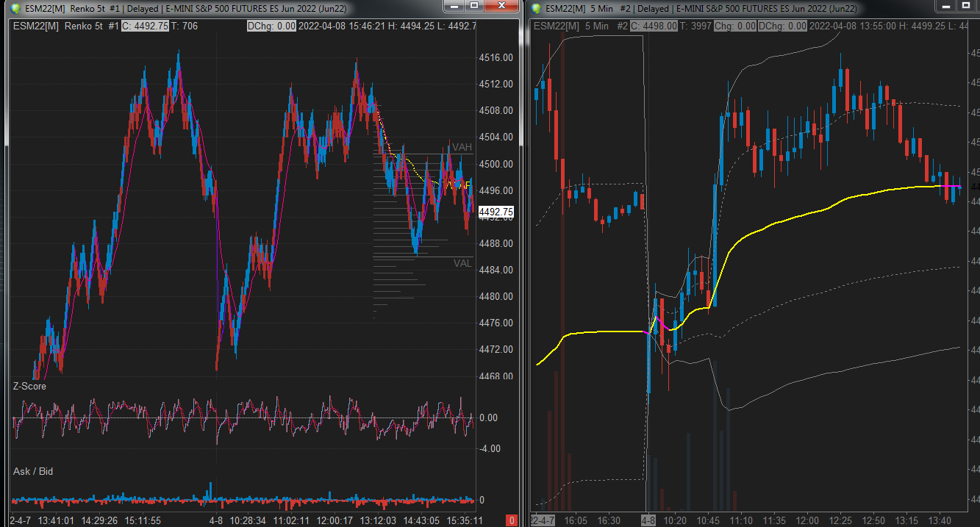
Task: Click the 4468.00 price axis label
Action: 496,376
